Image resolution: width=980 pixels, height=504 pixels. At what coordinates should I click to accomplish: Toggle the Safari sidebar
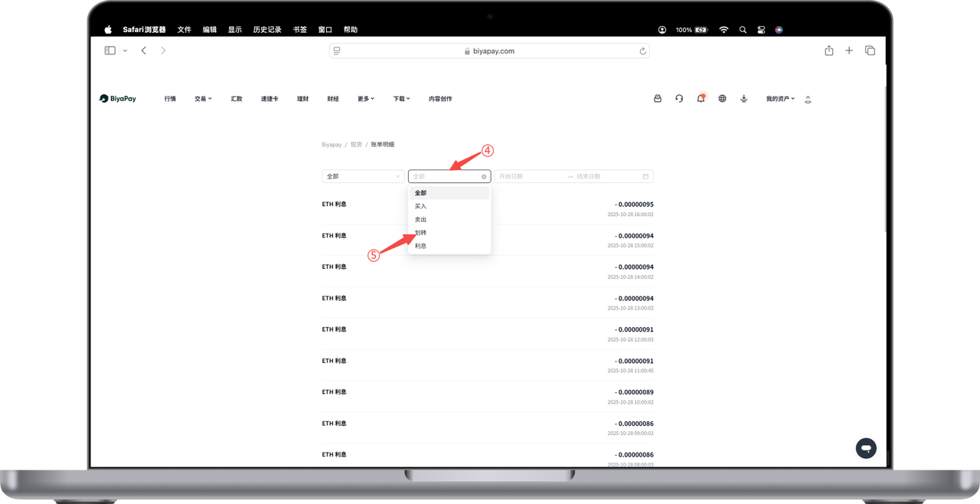coord(110,51)
